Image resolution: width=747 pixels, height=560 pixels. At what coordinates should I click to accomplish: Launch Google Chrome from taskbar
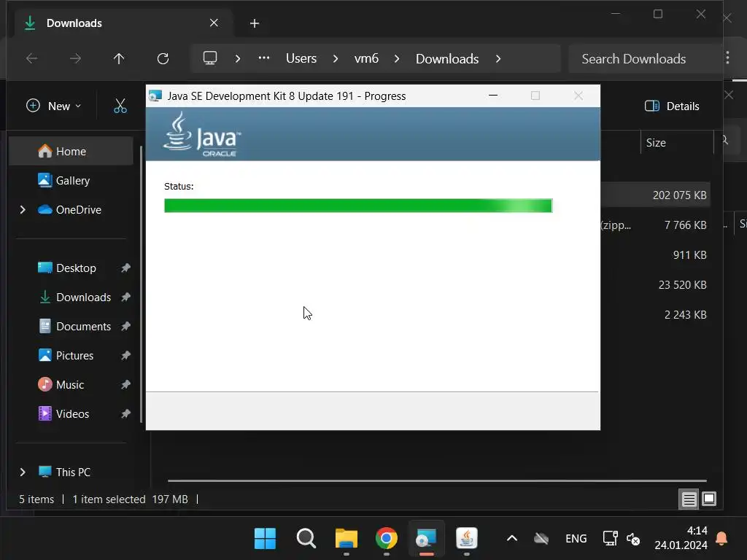[387, 539]
